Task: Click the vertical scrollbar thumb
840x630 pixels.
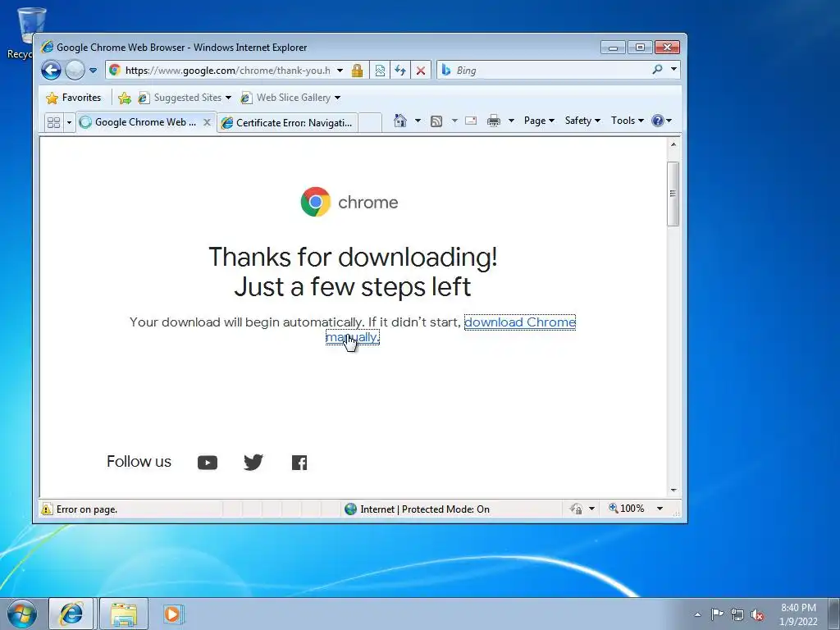Action: click(673, 194)
